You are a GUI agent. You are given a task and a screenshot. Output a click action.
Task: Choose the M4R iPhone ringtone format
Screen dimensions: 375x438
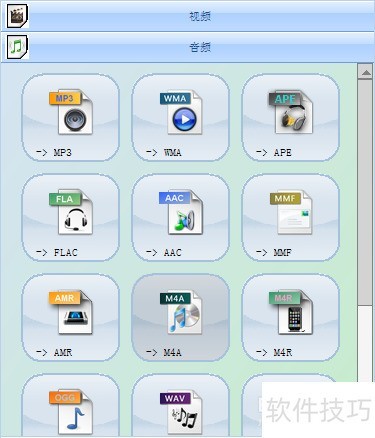pyautogui.click(x=291, y=317)
